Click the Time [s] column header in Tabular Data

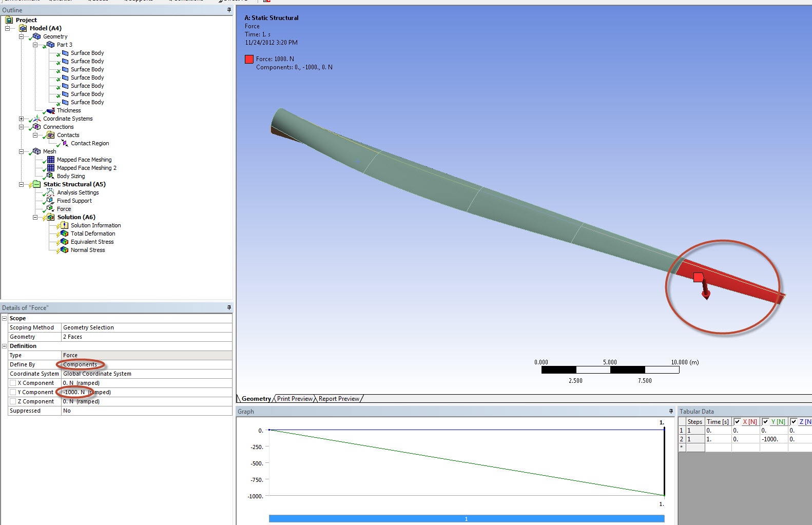click(718, 422)
